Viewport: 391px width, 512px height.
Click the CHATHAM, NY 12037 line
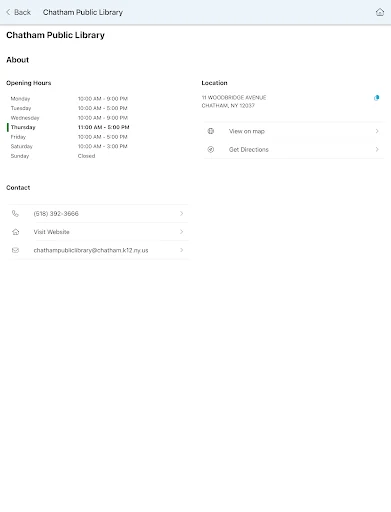tap(228, 106)
